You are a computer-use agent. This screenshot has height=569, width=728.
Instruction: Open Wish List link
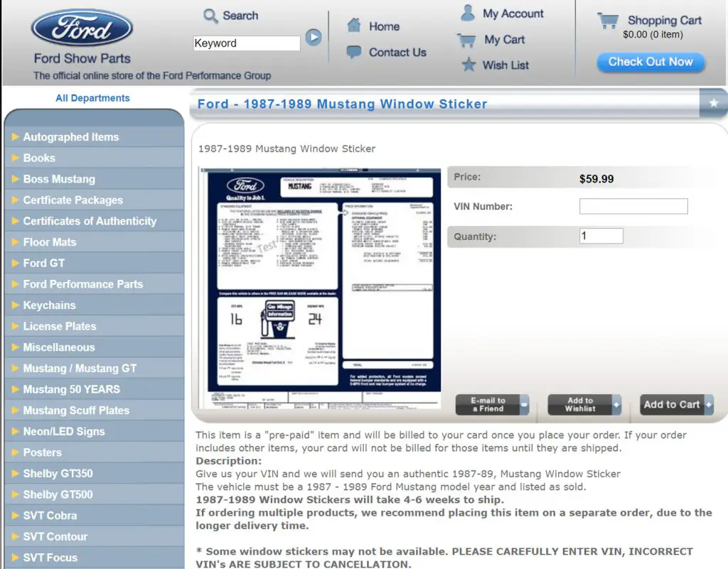pyautogui.click(x=505, y=65)
